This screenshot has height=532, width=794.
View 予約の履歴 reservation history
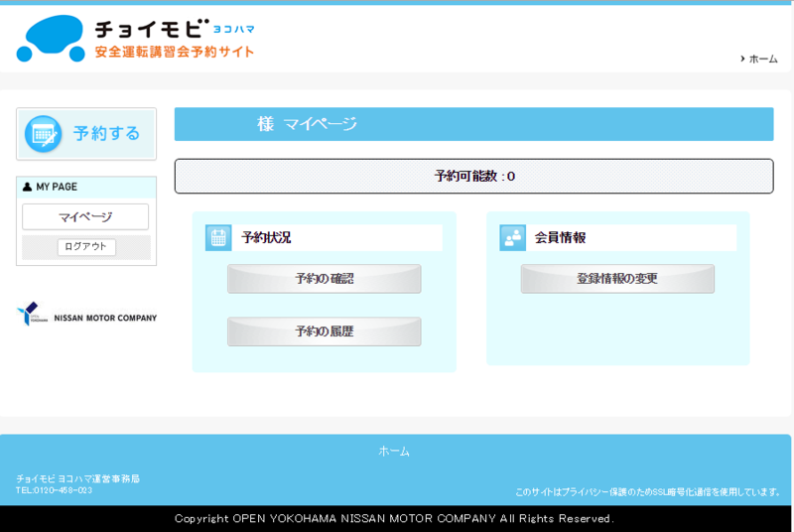tap(325, 332)
